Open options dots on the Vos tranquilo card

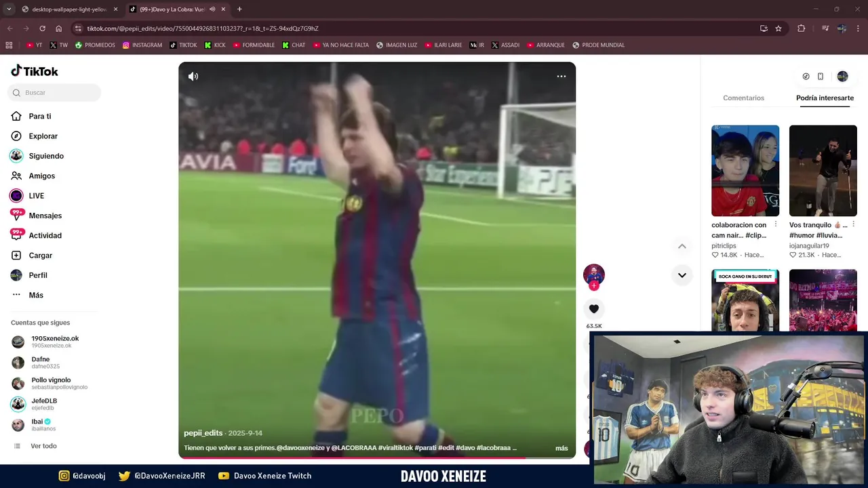click(853, 224)
